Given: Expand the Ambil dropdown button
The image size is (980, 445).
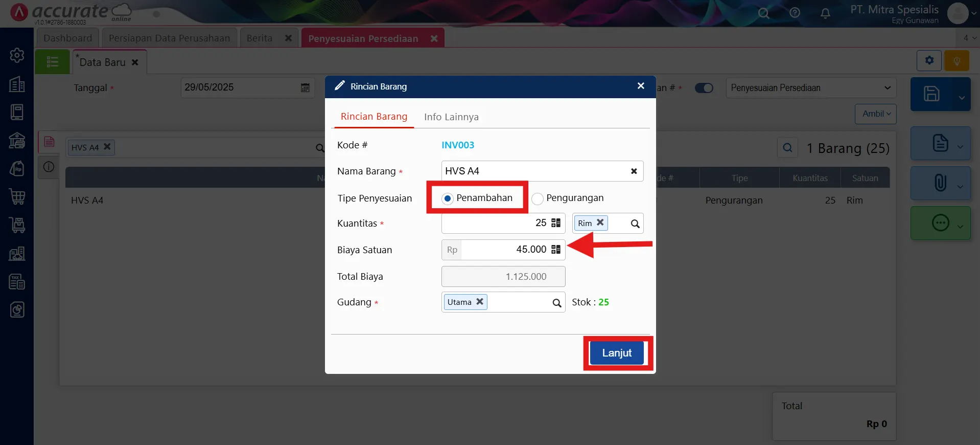Looking at the screenshot, I should 875,114.
